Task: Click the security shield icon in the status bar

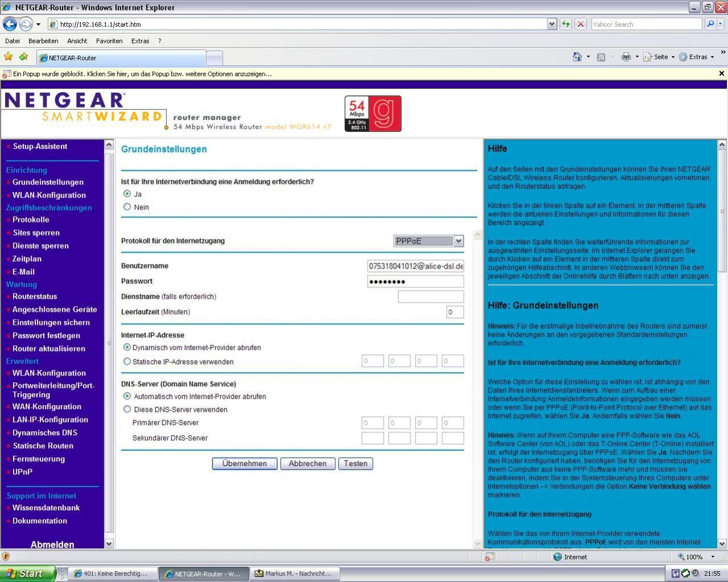Action: point(6,556)
